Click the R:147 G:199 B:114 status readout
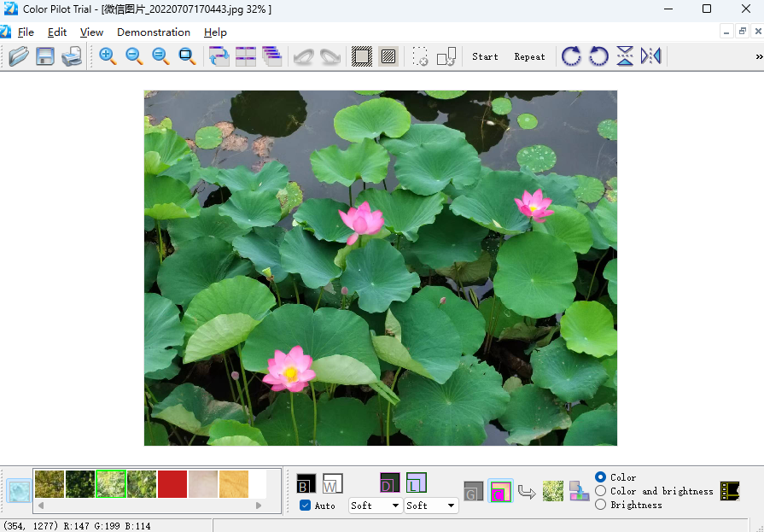Viewport: 764px width, 532px height. (108, 526)
